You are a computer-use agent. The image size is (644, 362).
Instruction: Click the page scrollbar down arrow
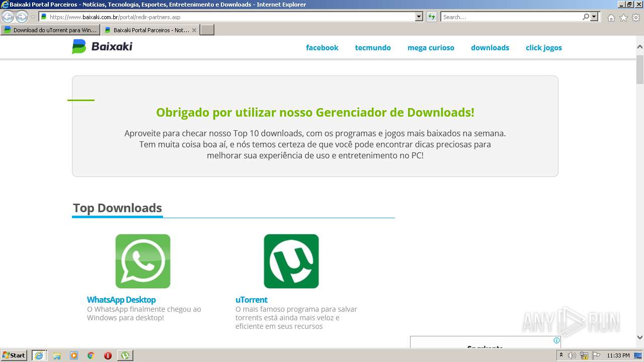point(640,337)
